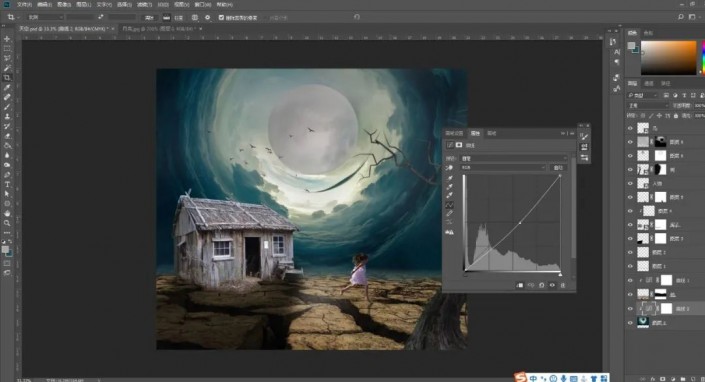This screenshot has height=382, width=705.
Task: Open Curves preset dropdown
Action: [513, 158]
